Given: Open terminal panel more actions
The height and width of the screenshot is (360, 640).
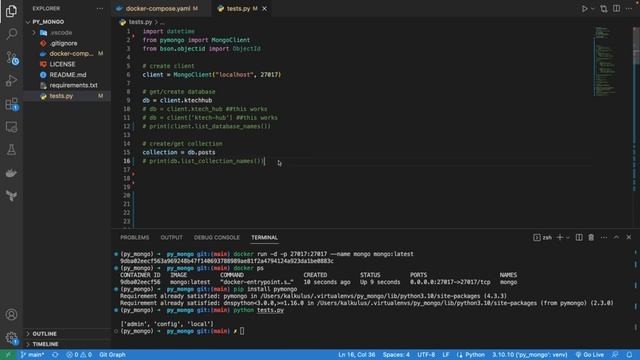Looking at the screenshot, I should tap(604, 238).
